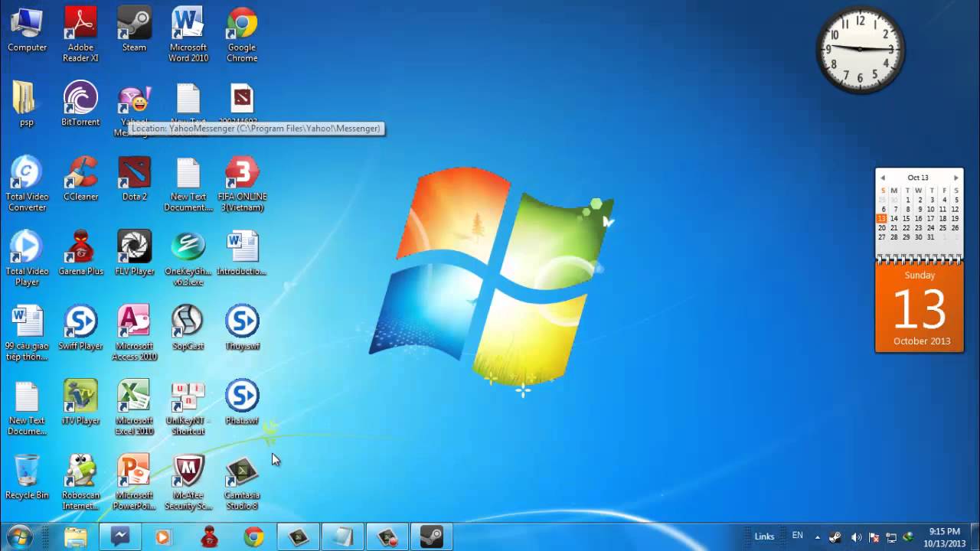
Task: Open the green globe tray icon
Action: point(909,537)
